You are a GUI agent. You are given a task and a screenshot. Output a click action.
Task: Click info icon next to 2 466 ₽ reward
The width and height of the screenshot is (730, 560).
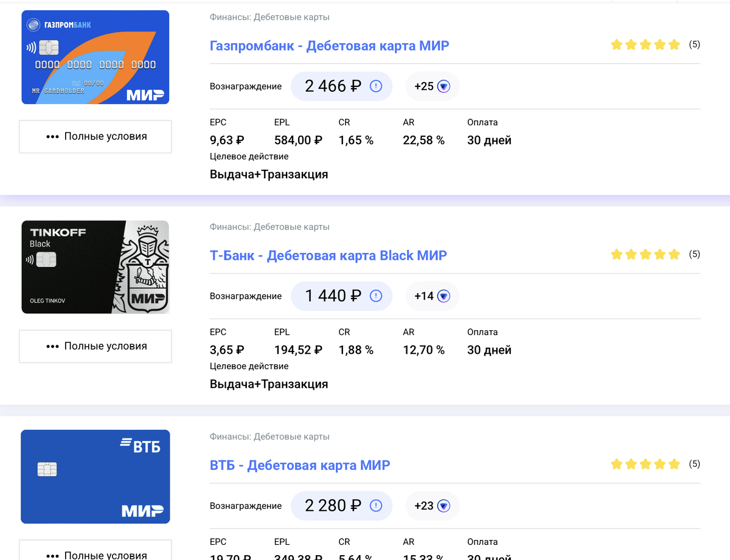(375, 86)
